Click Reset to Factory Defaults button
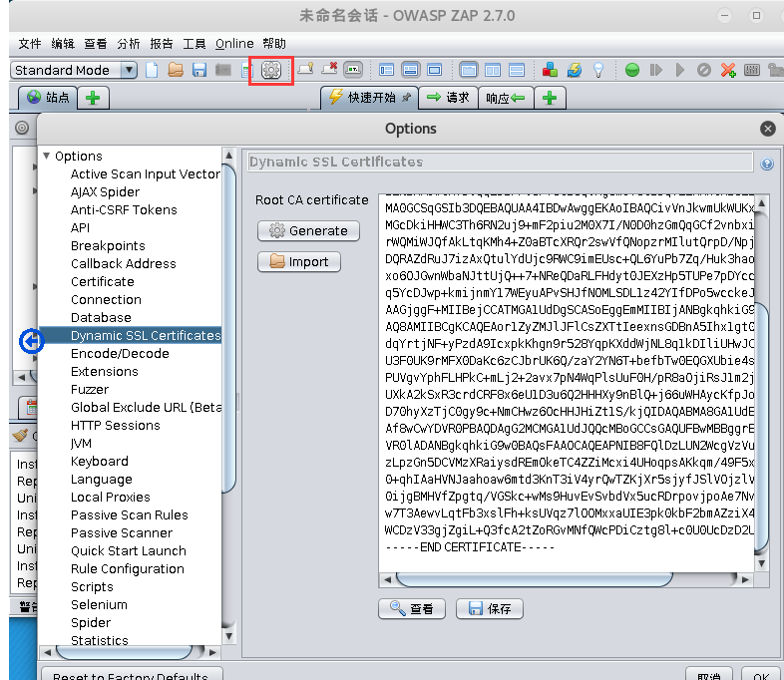The image size is (784, 680). click(132, 674)
